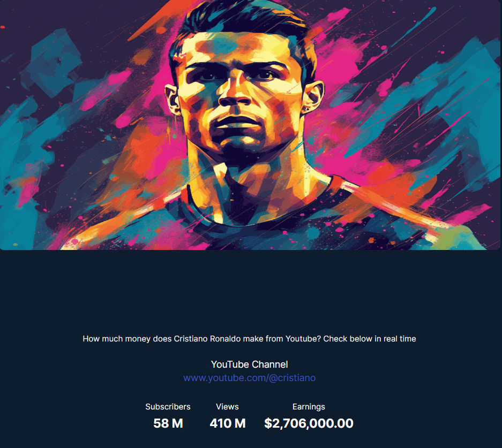Select the Earnings label
The height and width of the screenshot is (448, 502).
(309, 407)
